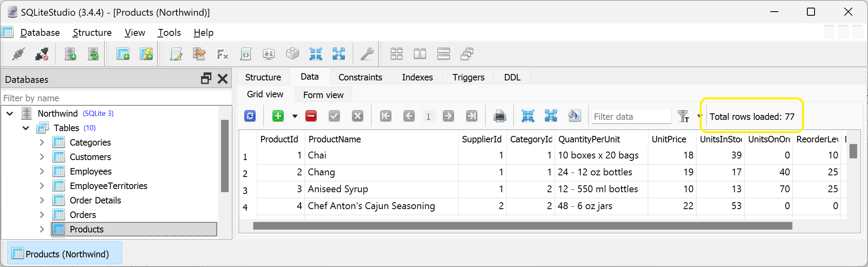Create a new view icon
The image size is (868, 267).
click(146, 53)
